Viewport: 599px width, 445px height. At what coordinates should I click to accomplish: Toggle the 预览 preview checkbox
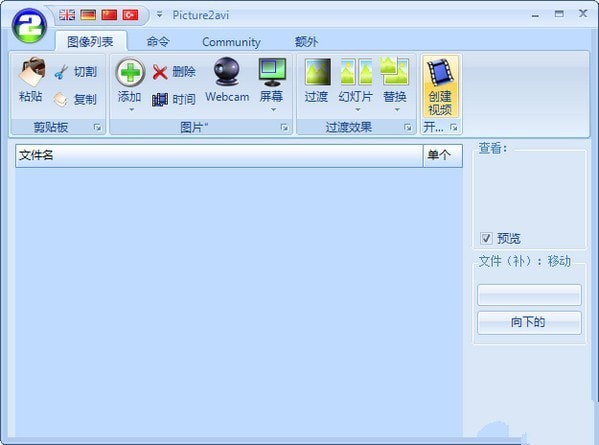pyautogui.click(x=486, y=238)
